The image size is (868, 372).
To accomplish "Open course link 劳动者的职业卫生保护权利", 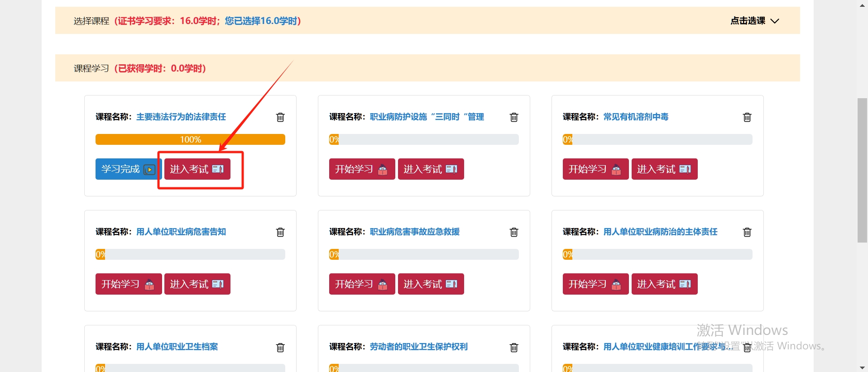I will 419,347.
